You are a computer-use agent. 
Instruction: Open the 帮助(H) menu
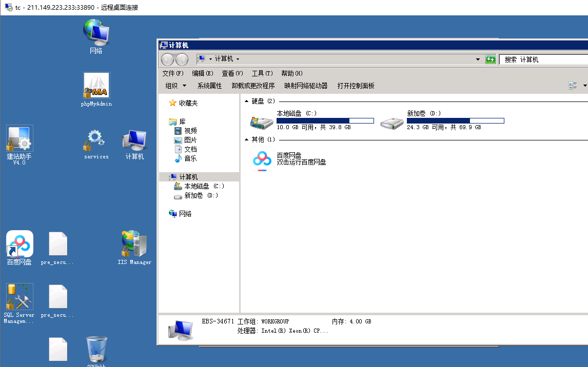[292, 73]
